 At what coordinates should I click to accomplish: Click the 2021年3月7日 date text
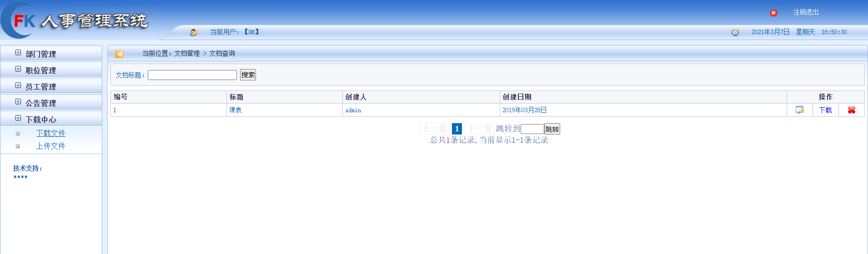[x=770, y=32]
